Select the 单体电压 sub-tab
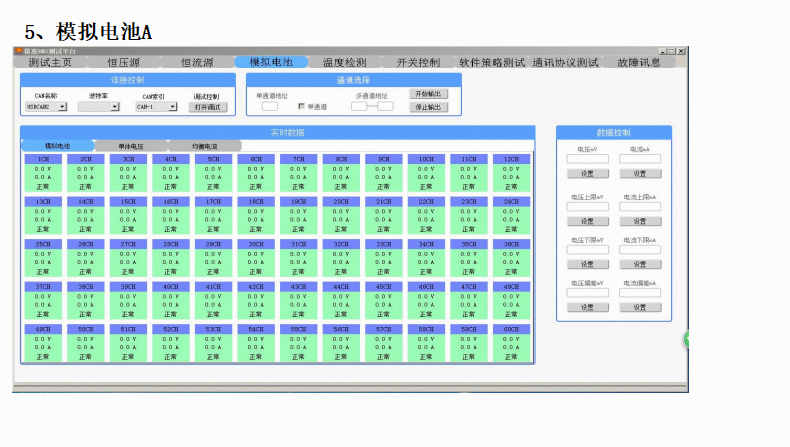The width and height of the screenshot is (790, 447). click(131, 146)
